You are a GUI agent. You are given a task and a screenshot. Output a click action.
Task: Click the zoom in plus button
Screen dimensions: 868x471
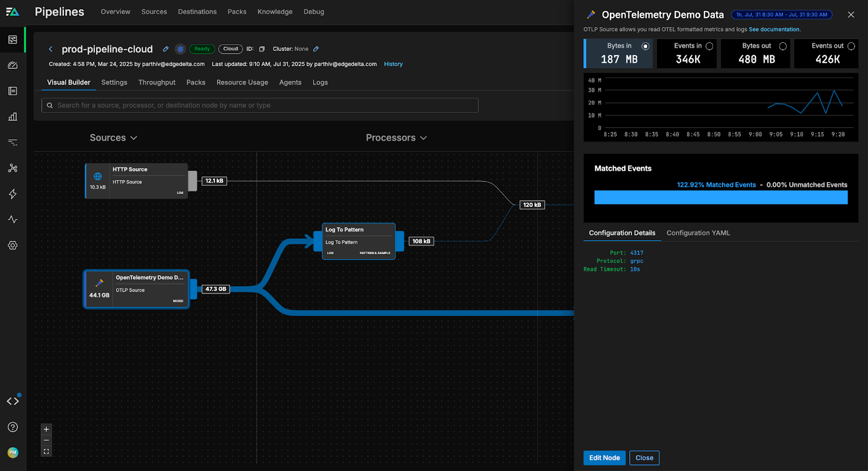(x=46, y=429)
